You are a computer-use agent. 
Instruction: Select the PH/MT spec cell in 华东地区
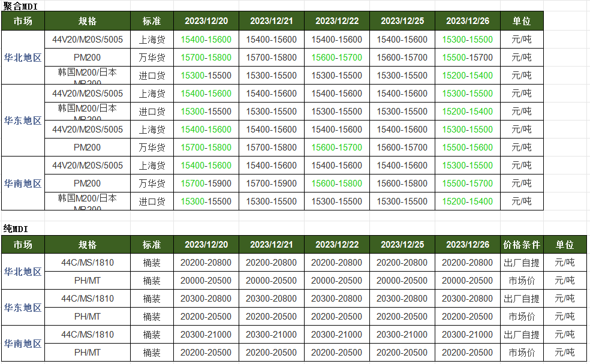(x=88, y=317)
